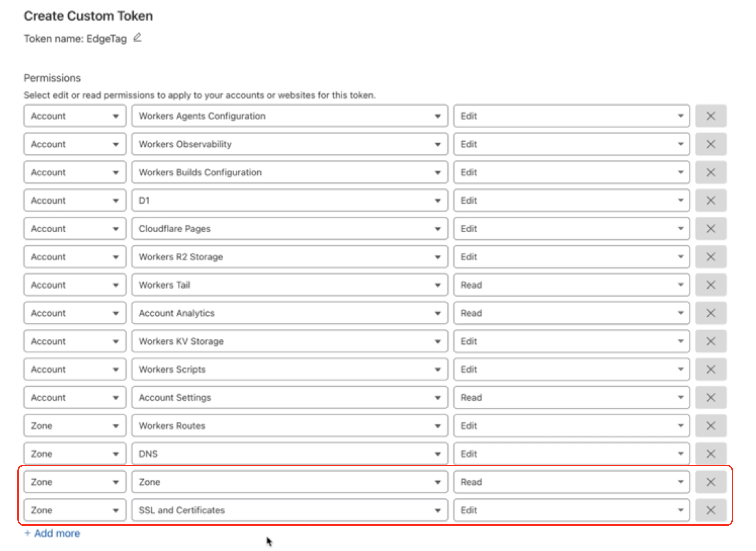Screen dimensions: 756x551
Task: Change the Account Analytics access level dropdown
Action: pos(571,313)
